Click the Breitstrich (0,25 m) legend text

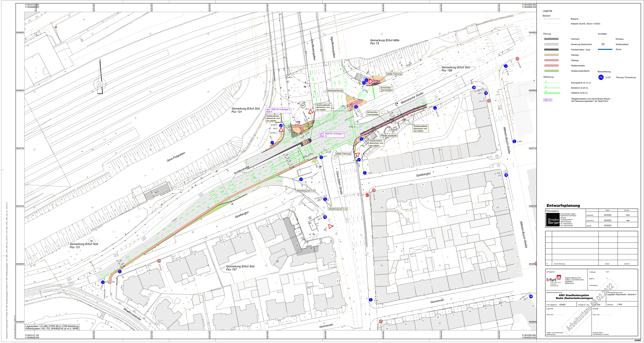click(x=580, y=88)
